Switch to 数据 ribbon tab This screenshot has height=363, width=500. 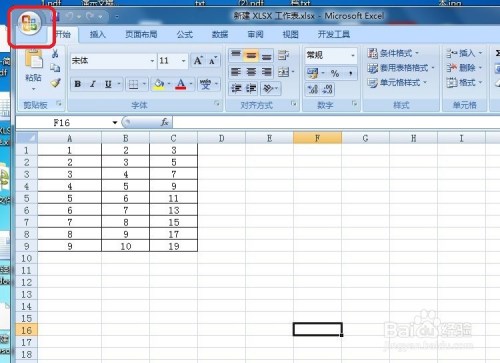(220, 34)
